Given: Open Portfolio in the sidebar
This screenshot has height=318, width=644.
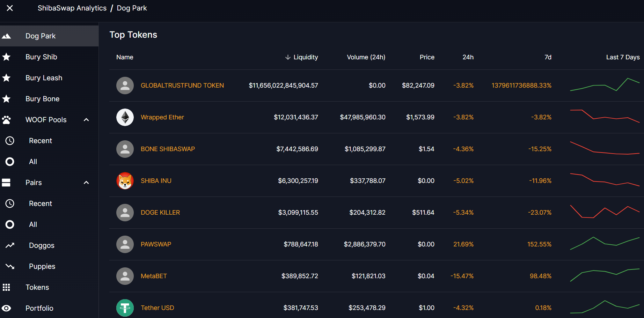Looking at the screenshot, I should pos(49,308).
